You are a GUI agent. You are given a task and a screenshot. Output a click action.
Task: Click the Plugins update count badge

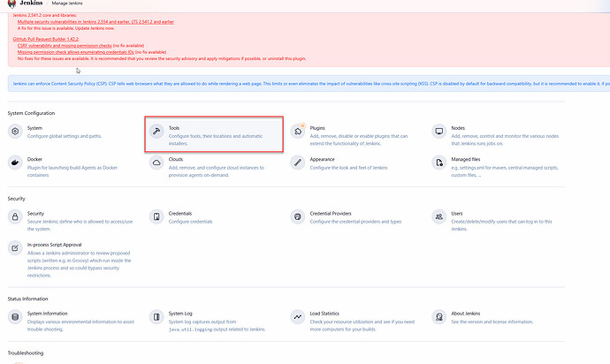[x=302, y=125]
